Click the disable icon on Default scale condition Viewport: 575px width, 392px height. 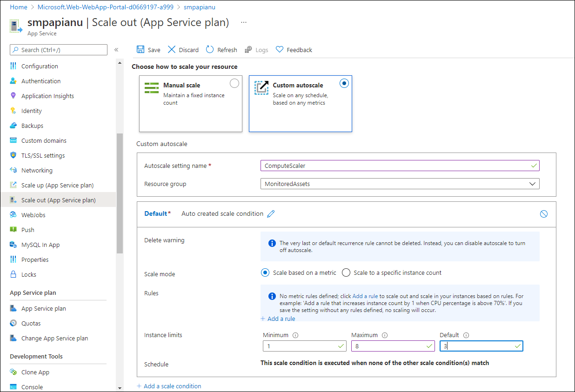[543, 214]
